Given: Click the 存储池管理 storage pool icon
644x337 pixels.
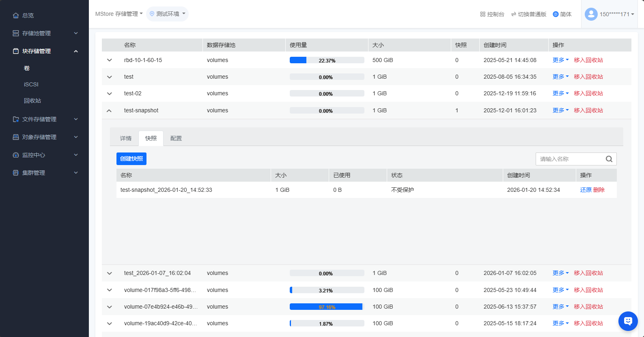Looking at the screenshot, I should [16, 33].
